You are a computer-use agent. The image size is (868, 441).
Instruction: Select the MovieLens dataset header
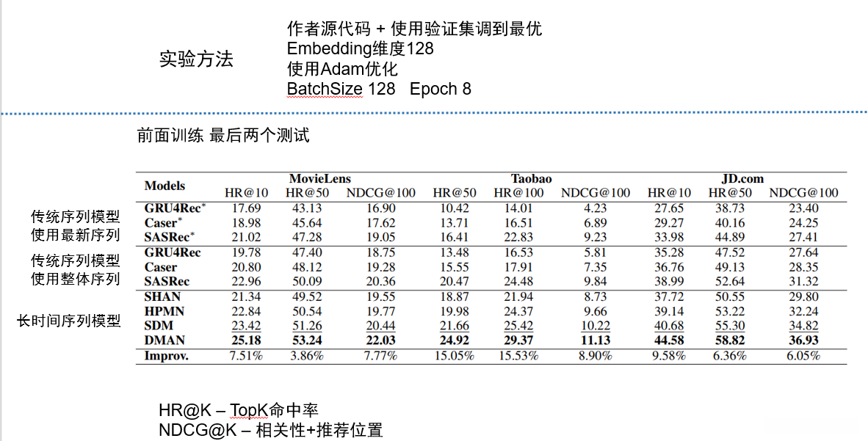coord(320,179)
